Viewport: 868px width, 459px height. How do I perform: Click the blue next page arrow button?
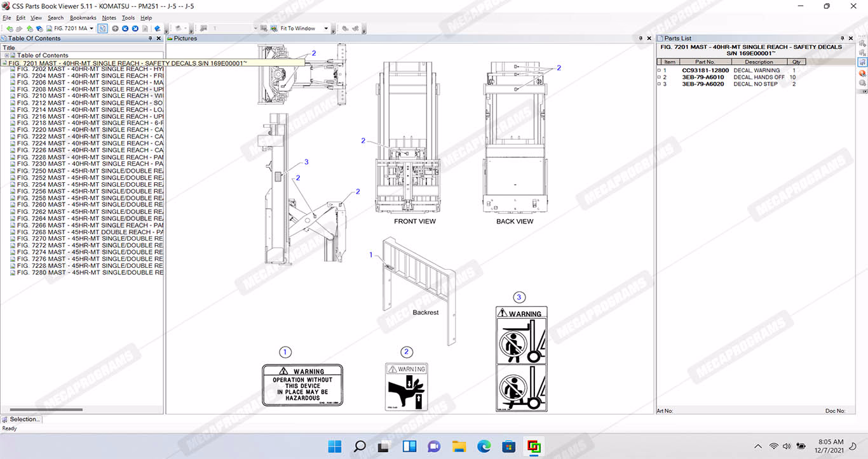pyautogui.click(x=135, y=29)
